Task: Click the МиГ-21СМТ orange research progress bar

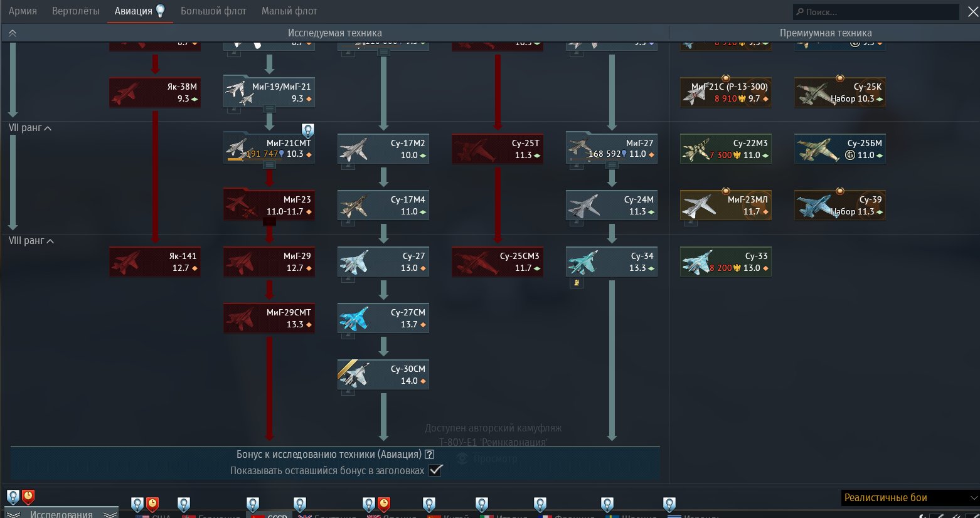Action: (x=235, y=159)
